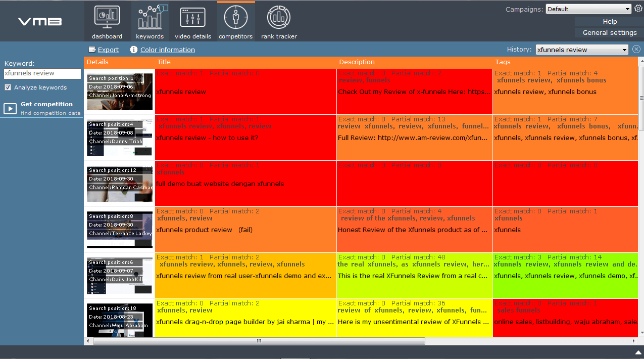
Task: Select the Tags column header
Action: click(565, 62)
